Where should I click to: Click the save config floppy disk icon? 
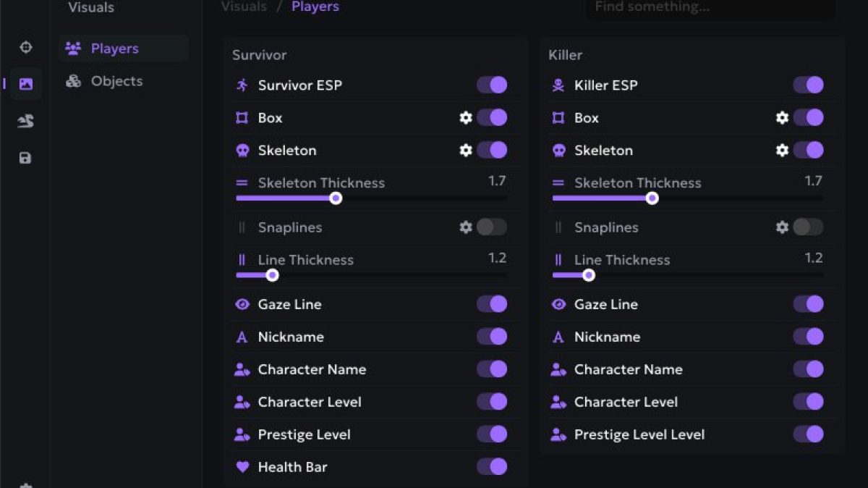click(25, 158)
